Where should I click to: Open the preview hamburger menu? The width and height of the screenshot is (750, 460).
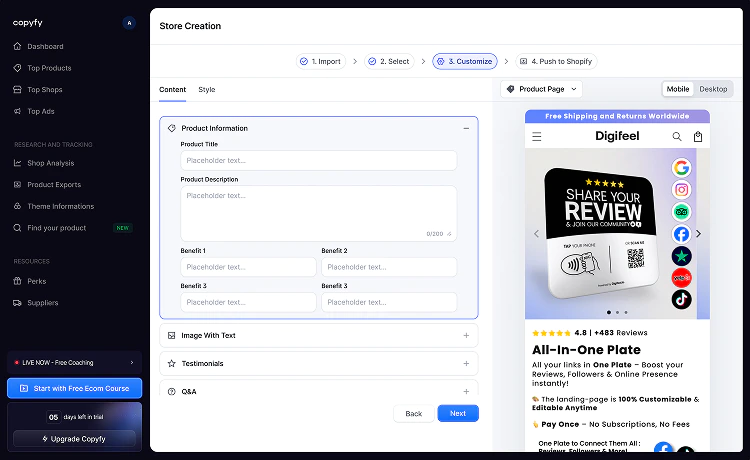click(537, 137)
